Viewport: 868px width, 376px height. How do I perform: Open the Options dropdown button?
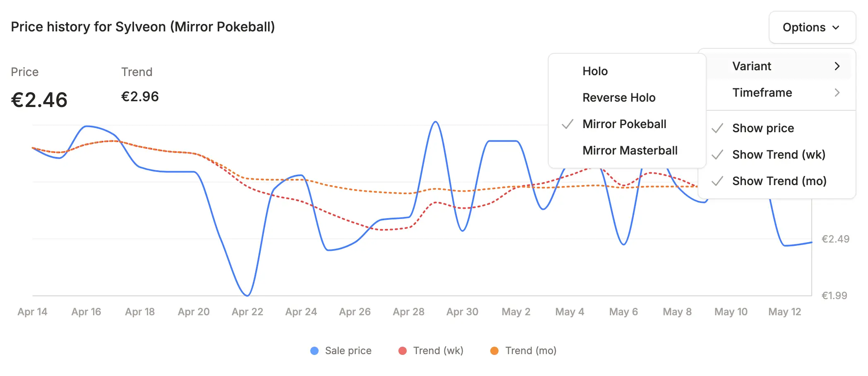click(x=811, y=27)
